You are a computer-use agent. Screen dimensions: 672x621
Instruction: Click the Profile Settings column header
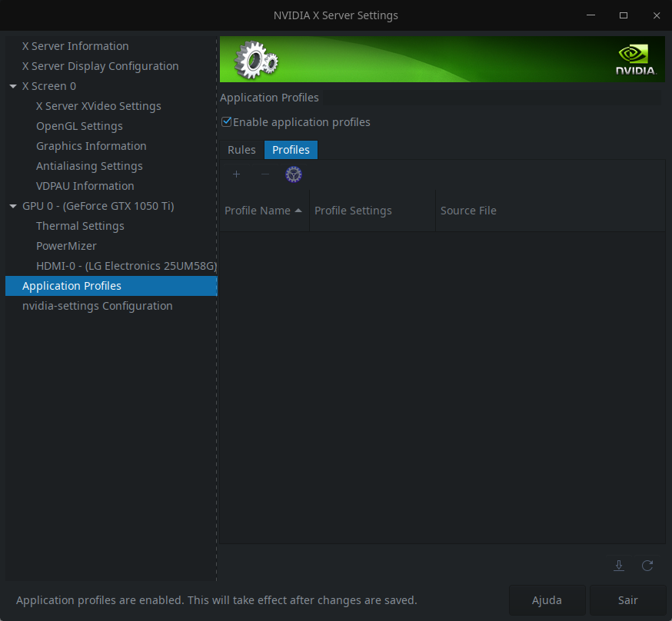372,211
